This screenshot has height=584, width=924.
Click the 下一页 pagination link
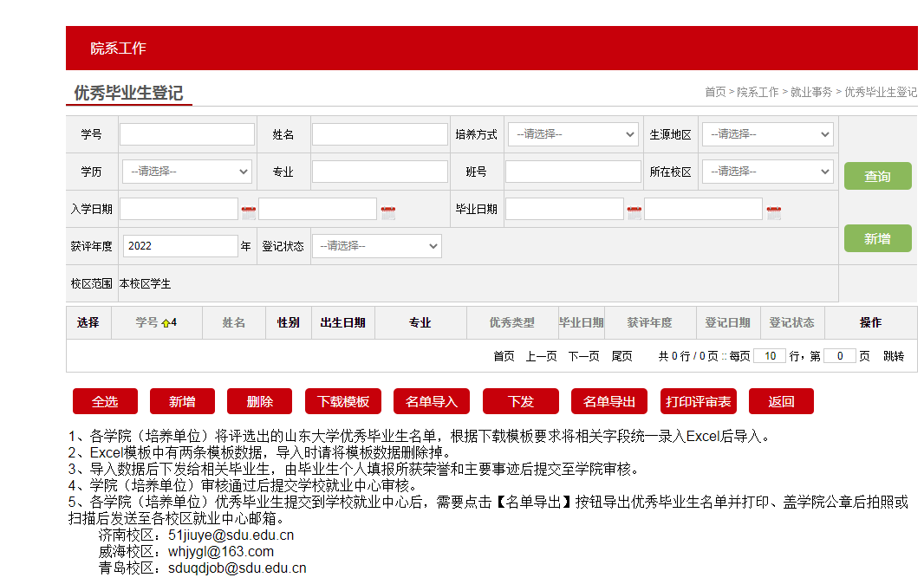(583, 356)
